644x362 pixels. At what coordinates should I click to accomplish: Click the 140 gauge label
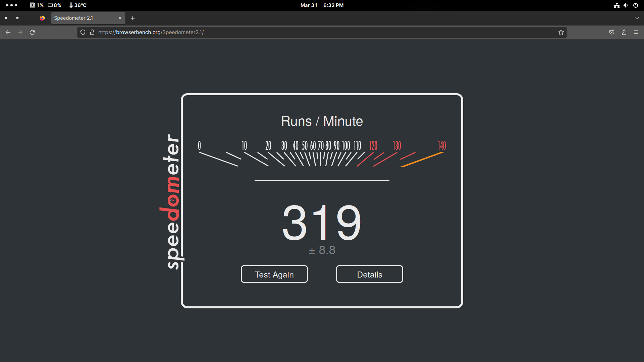[442, 145]
